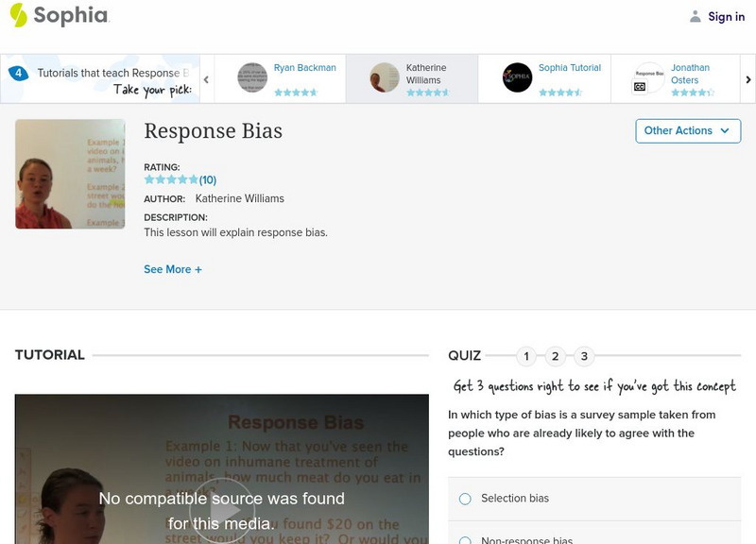
Task: Click the right carousel arrow
Action: [747, 77]
